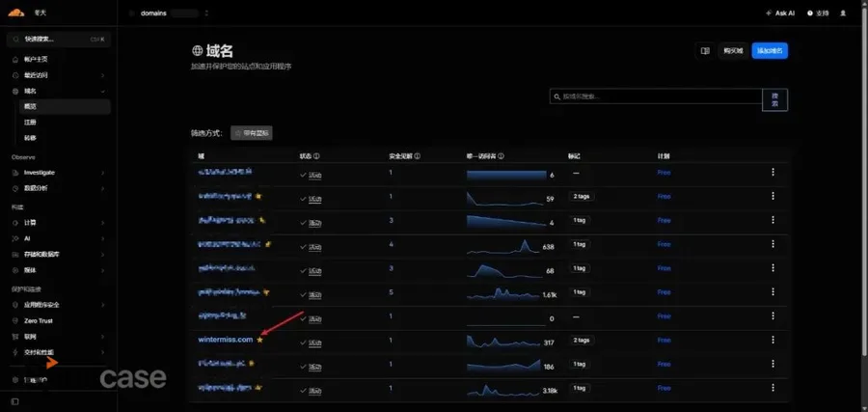
Task: Expand the 最近访问 sidebar item
Action: [x=103, y=75]
